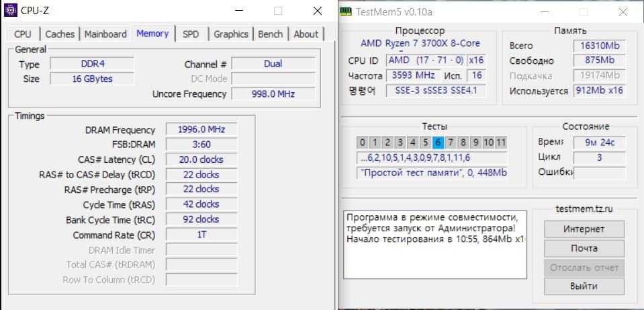The width and height of the screenshot is (644, 310).
Task: Click the TestMem5 app icon in title bar
Action: (x=345, y=11)
